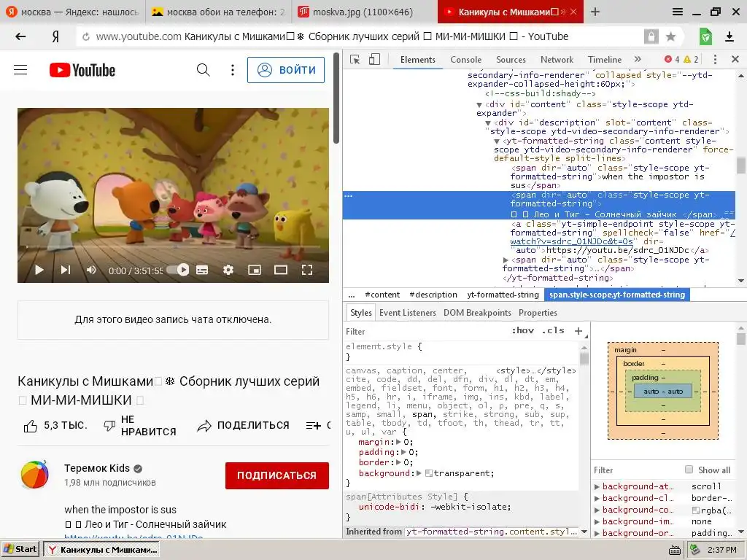Mute the video volume

[x=91, y=270]
